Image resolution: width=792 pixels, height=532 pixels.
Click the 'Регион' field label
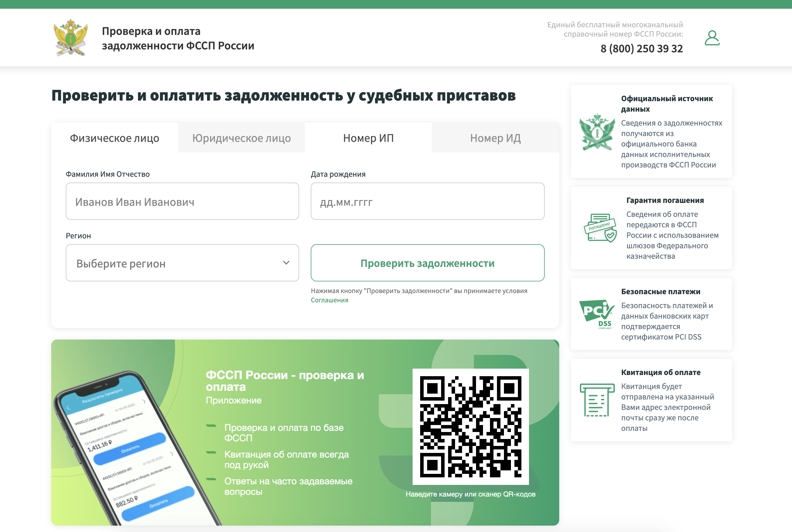click(x=79, y=236)
